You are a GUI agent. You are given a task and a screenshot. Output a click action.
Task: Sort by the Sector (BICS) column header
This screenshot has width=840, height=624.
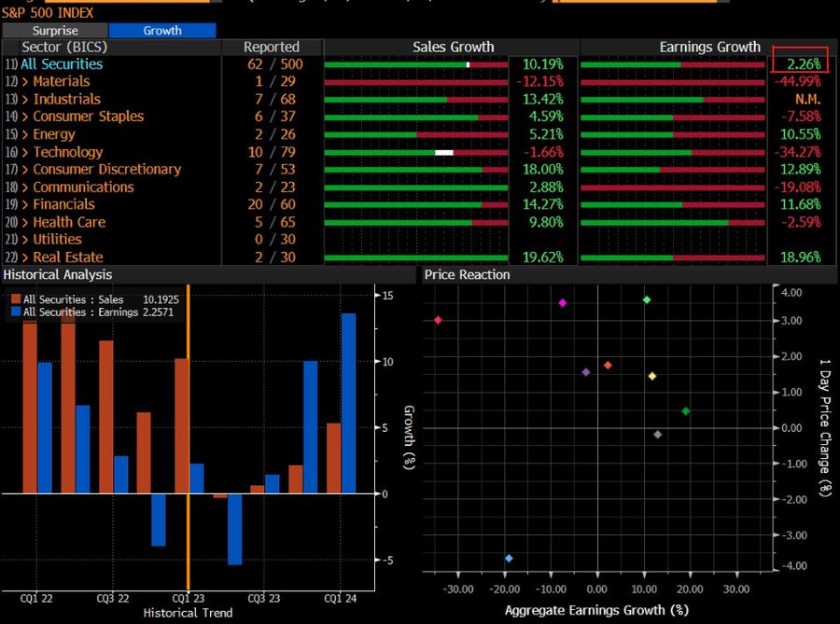pos(64,47)
